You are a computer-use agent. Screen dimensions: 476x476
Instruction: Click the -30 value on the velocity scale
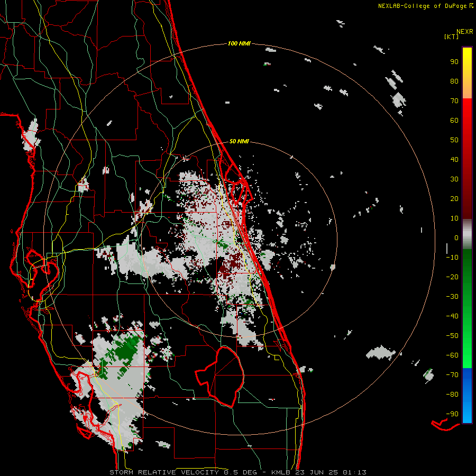tap(452, 297)
